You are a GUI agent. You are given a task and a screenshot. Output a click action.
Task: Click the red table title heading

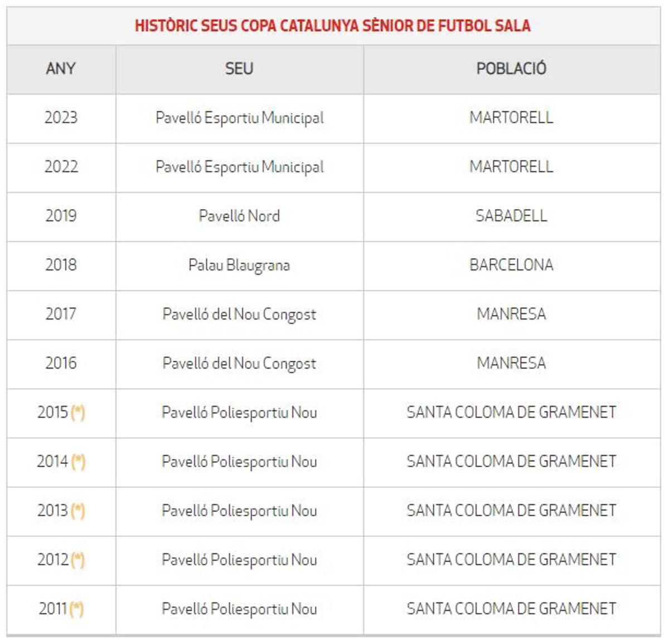click(x=333, y=26)
